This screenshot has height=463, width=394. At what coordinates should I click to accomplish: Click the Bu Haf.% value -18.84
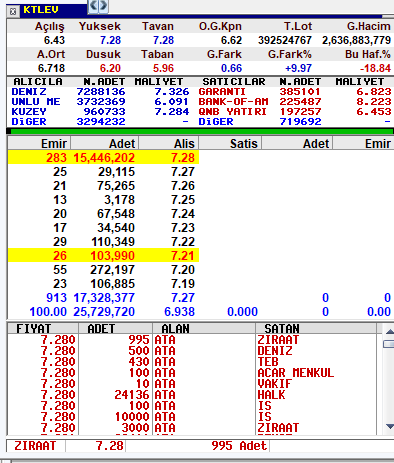coord(375,68)
